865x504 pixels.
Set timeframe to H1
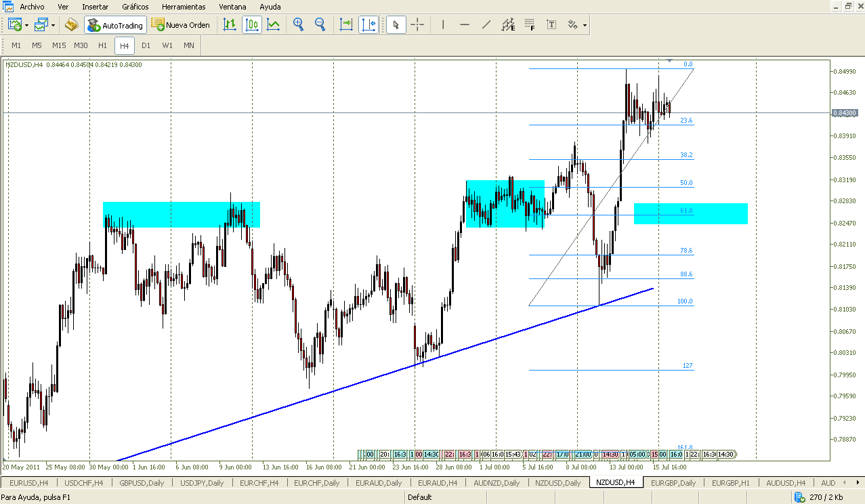click(x=102, y=46)
